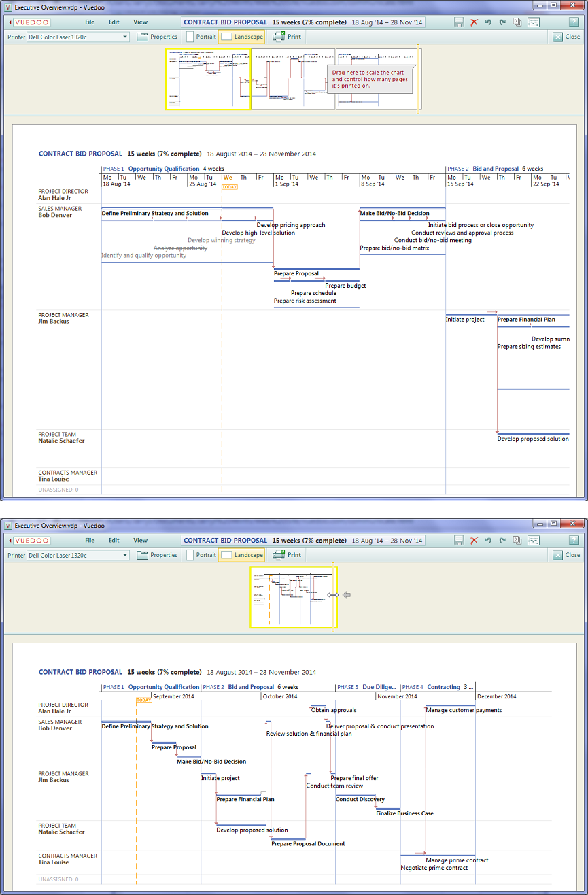This screenshot has height=895, width=588.
Task: Select Landscape orientation in top window
Action: pos(241,37)
